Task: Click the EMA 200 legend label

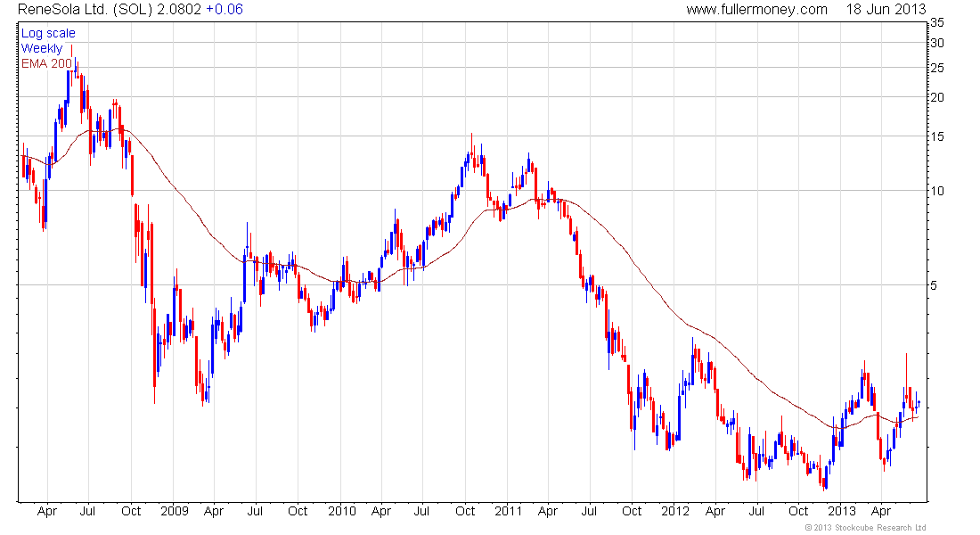Action: pos(46,63)
